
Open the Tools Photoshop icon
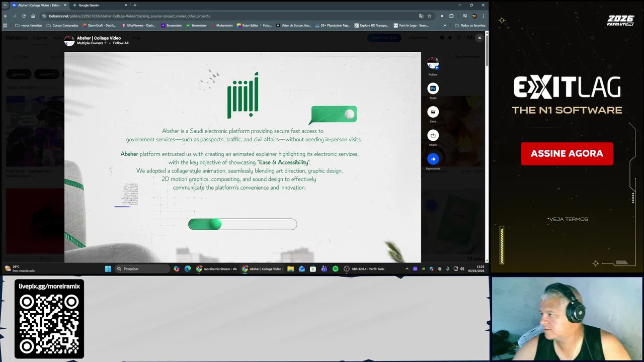pyautogui.click(x=433, y=88)
